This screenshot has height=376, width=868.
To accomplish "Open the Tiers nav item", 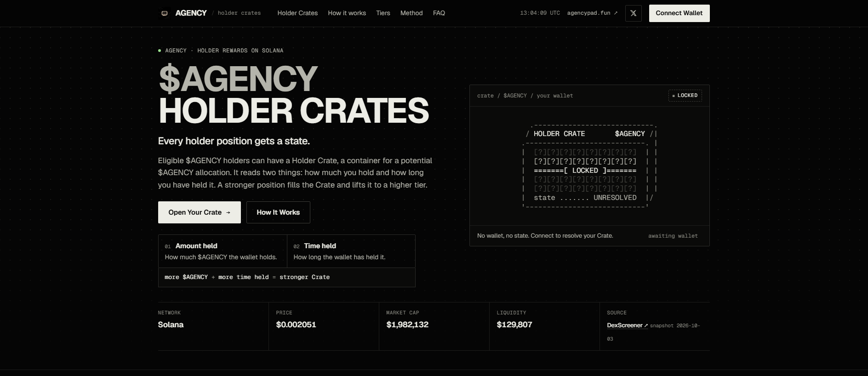I will pos(383,13).
